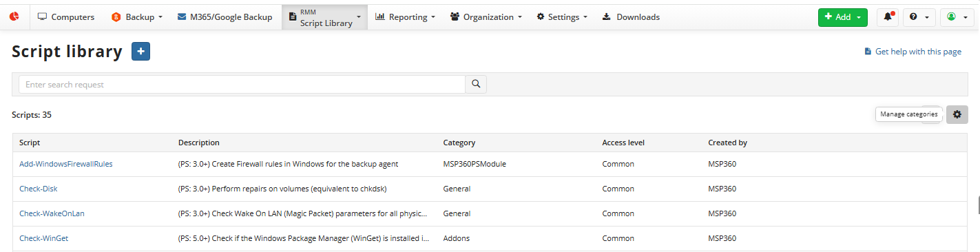Click the Enter search request field

click(x=242, y=84)
